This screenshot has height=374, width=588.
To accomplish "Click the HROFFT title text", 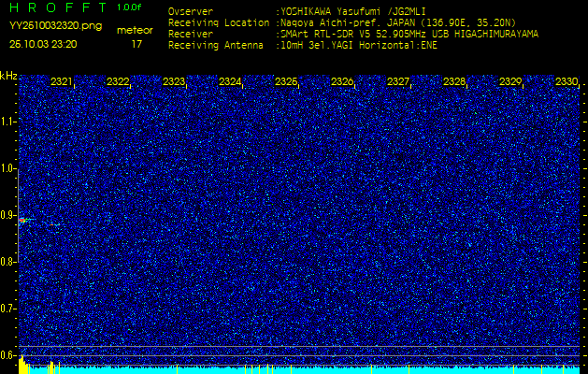I will [58, 7].
